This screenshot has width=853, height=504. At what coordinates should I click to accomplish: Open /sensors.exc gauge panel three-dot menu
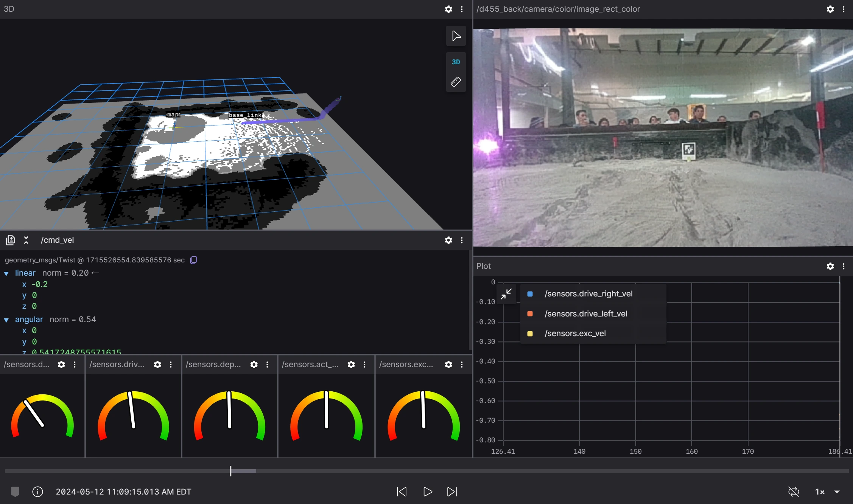click(462, 364)
